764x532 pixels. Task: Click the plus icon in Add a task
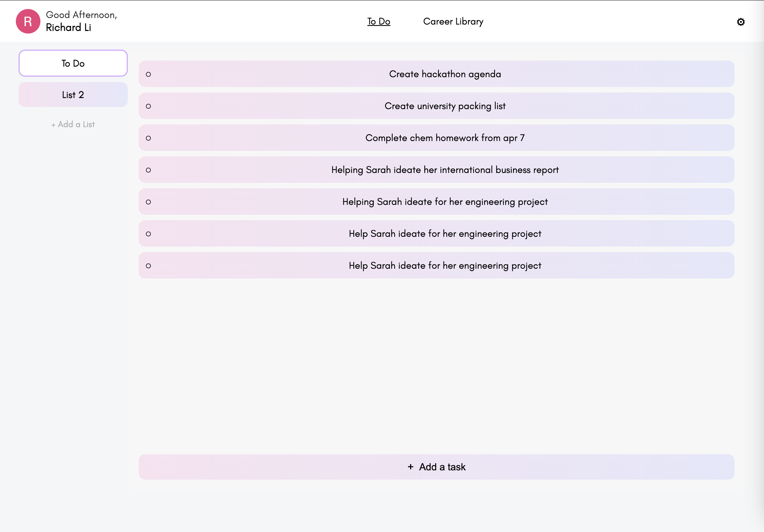click(410, 467)
